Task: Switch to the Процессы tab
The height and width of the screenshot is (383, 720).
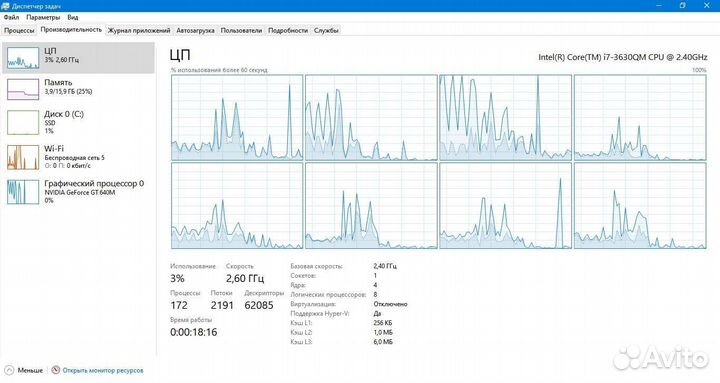Action: [19, 30]
